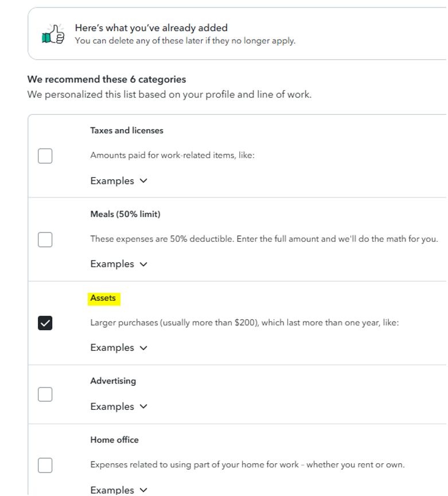
Task: Expand Examples under Home office
Action: click(118, 490)
